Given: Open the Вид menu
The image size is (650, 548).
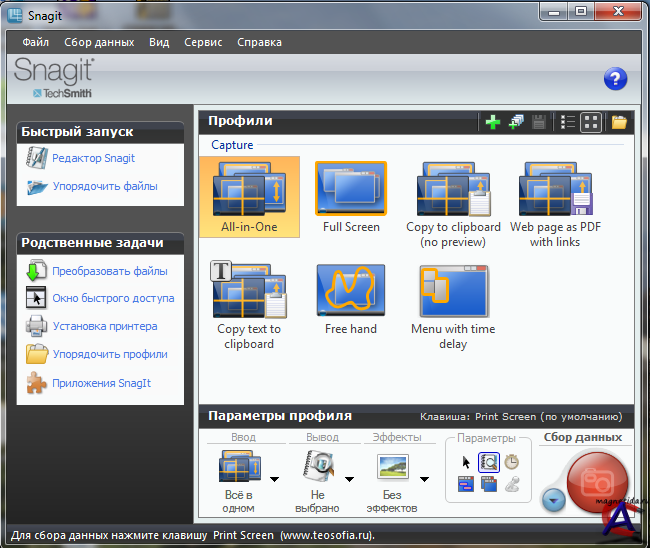Looking at the screenshot, I should pos(159,42).
